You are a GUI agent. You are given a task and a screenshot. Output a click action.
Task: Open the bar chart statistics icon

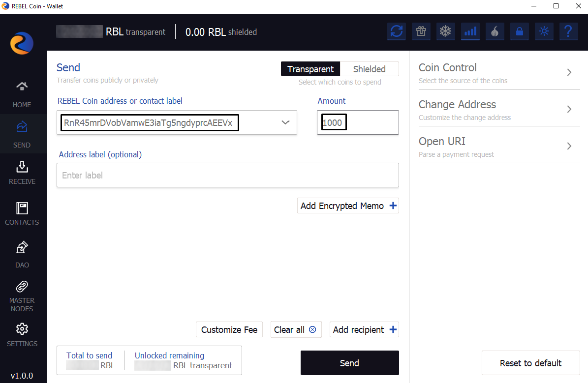point(470,31)
